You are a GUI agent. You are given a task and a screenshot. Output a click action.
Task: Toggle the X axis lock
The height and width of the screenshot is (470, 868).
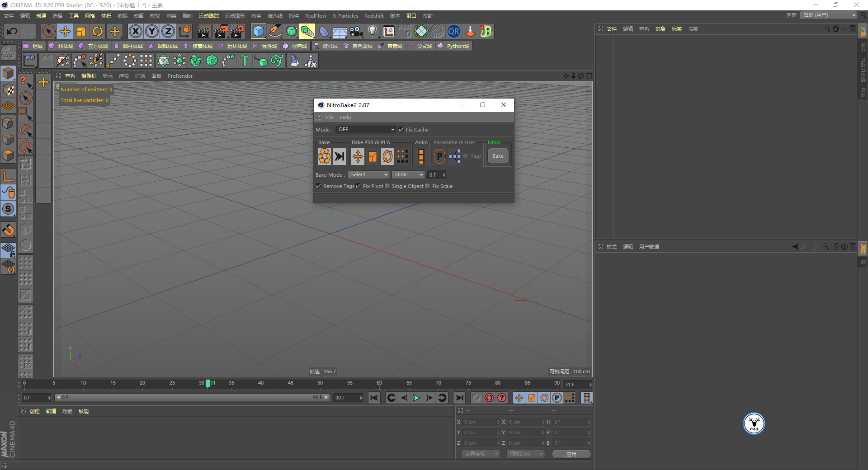(136, 31)
